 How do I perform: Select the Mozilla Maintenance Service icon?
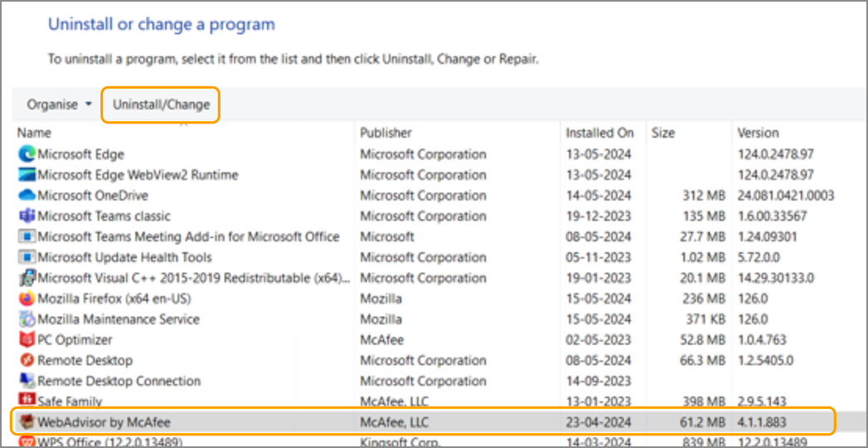pyautogui.click(x=27, y=319)
